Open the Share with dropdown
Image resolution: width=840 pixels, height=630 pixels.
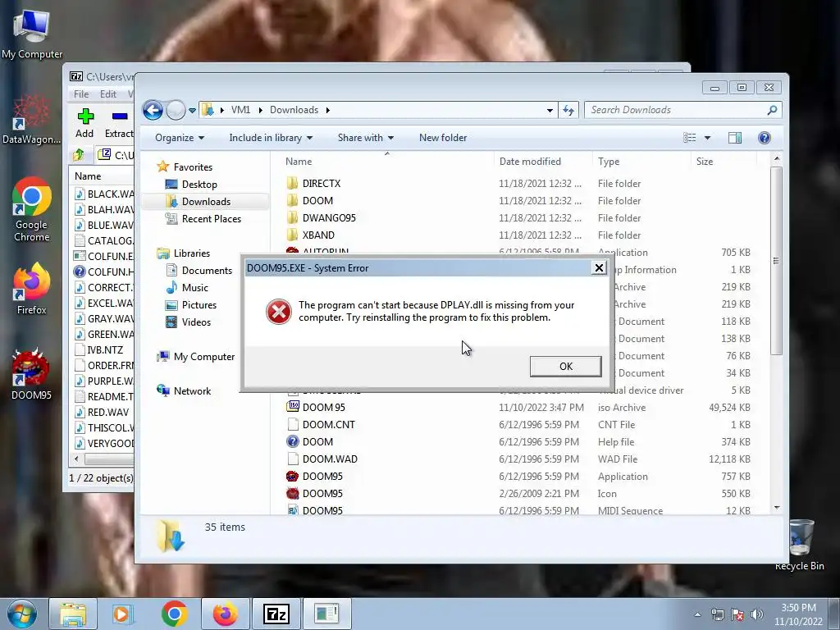[x=365, y=138]
